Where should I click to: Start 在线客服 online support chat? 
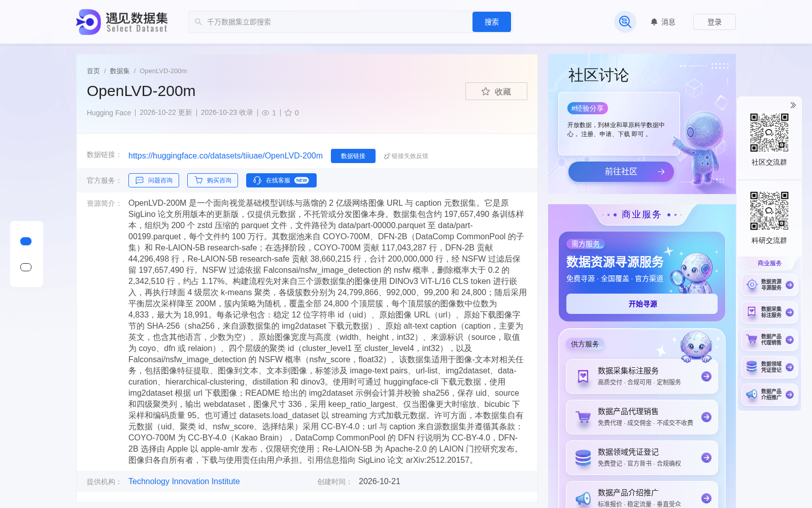point(281,180)
